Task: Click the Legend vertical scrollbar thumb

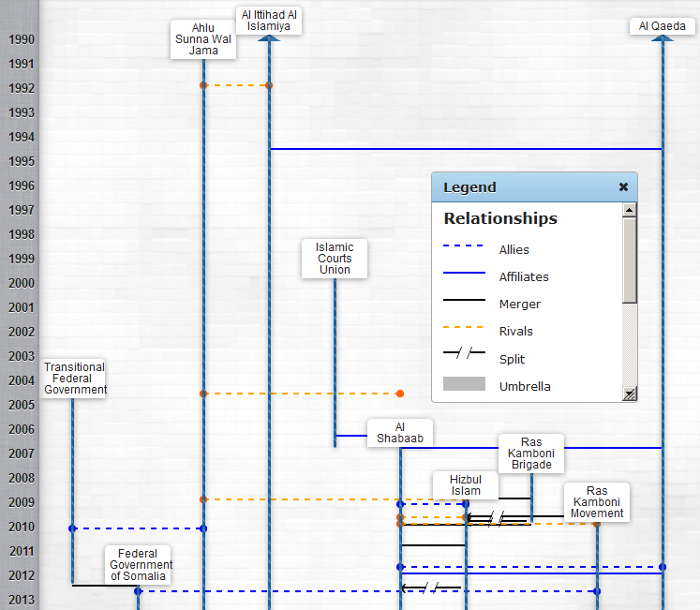Action: click(x=629, y=260)
